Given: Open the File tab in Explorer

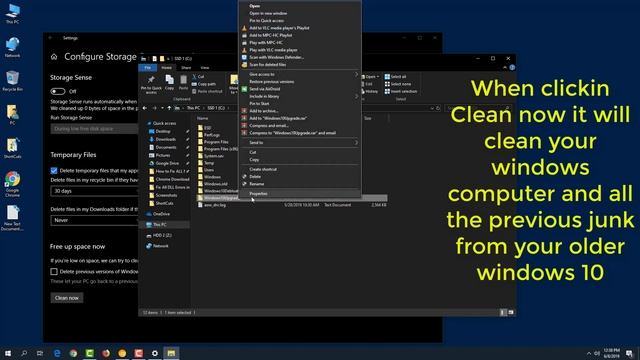Looking at the screenshot, I should [148, 68].
